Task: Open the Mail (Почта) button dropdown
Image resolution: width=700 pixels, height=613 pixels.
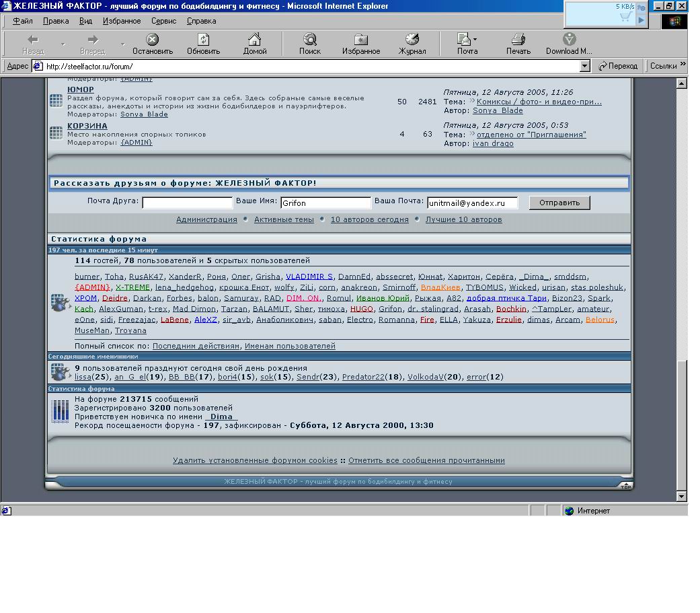Action: coord(475,40)
